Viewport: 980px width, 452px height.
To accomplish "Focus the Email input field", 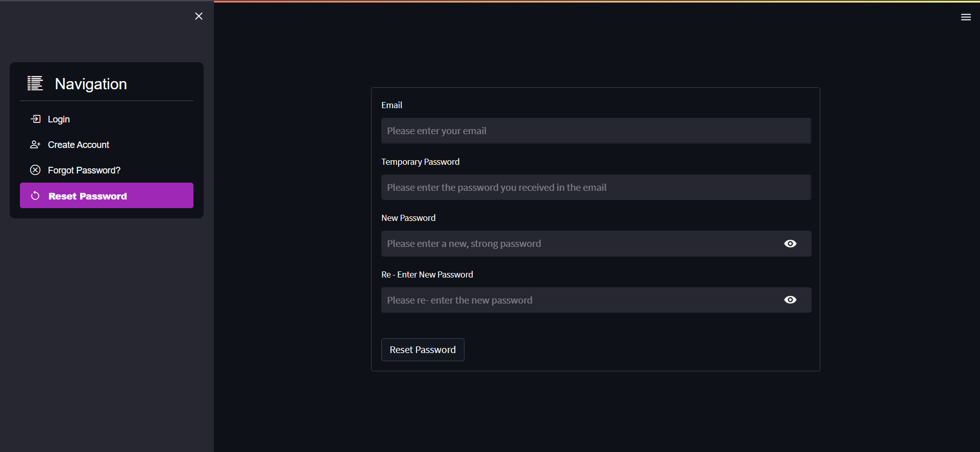I will [x=596, y=131].
